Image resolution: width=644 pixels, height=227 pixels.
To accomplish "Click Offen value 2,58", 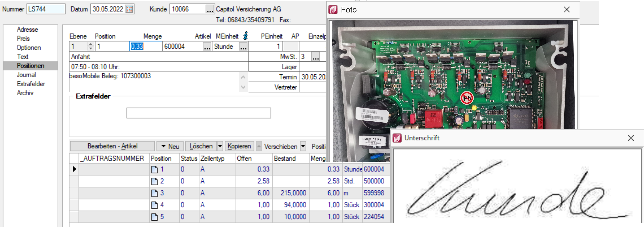I will (264, 181).
